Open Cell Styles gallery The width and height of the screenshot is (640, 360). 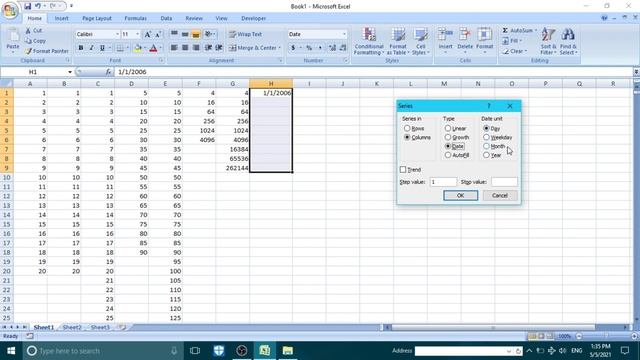pos(420,41)
